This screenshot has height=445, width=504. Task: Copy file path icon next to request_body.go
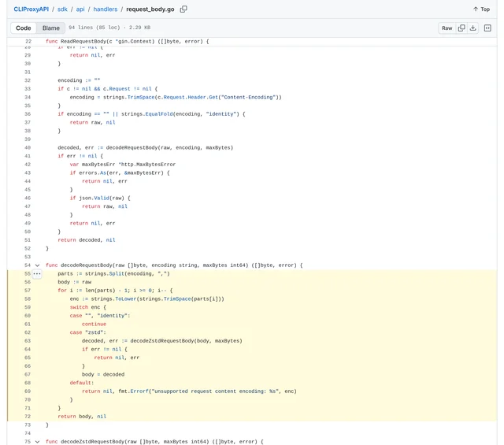[183, 9]
